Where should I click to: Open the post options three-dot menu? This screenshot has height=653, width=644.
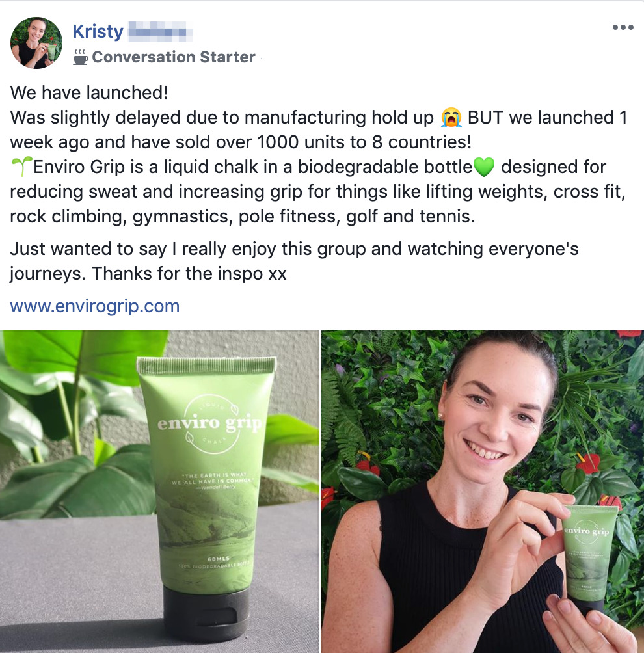coord(623,27)
